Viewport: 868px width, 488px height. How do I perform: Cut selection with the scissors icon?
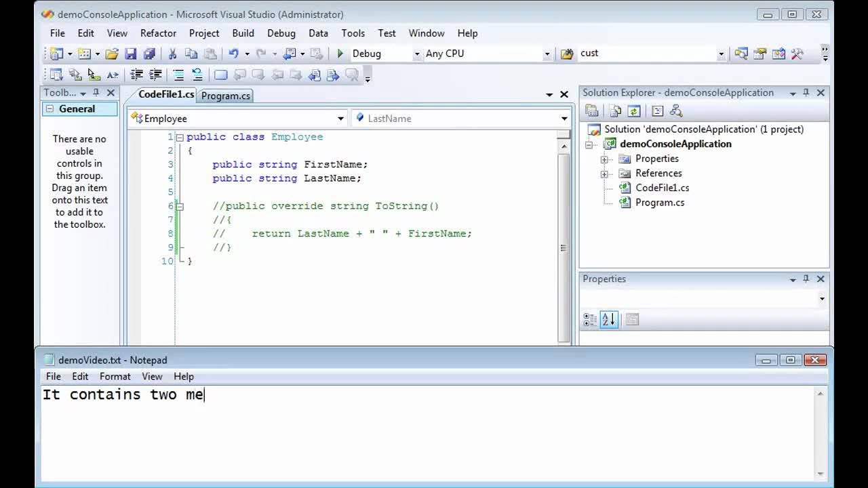[172, 54]
